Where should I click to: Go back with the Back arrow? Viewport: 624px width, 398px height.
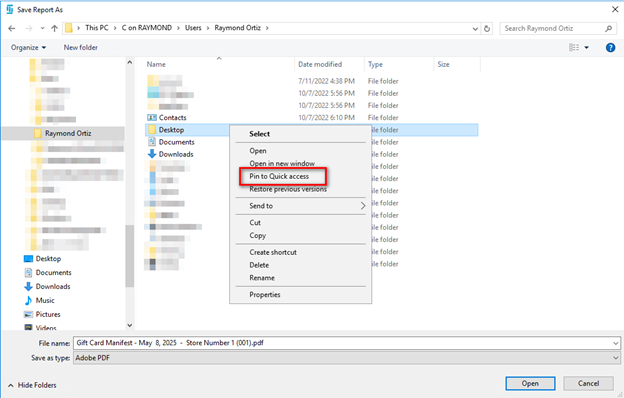click(12, 28)
